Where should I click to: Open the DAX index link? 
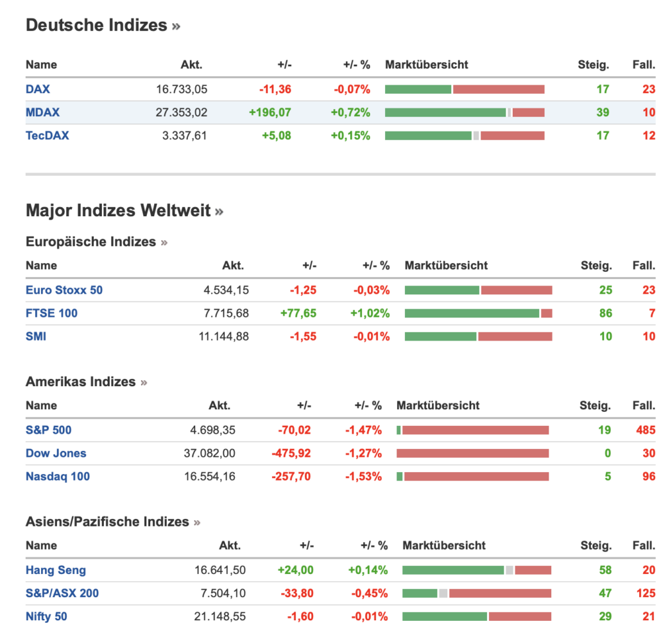(38, 89)
